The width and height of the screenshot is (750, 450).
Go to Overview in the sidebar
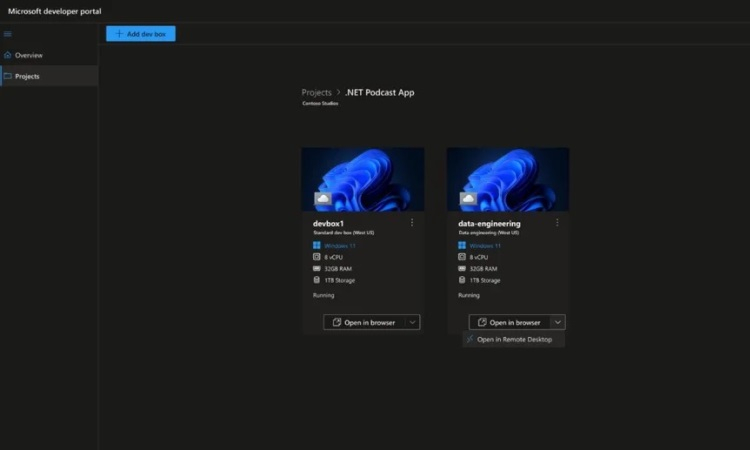click(29, 55)
